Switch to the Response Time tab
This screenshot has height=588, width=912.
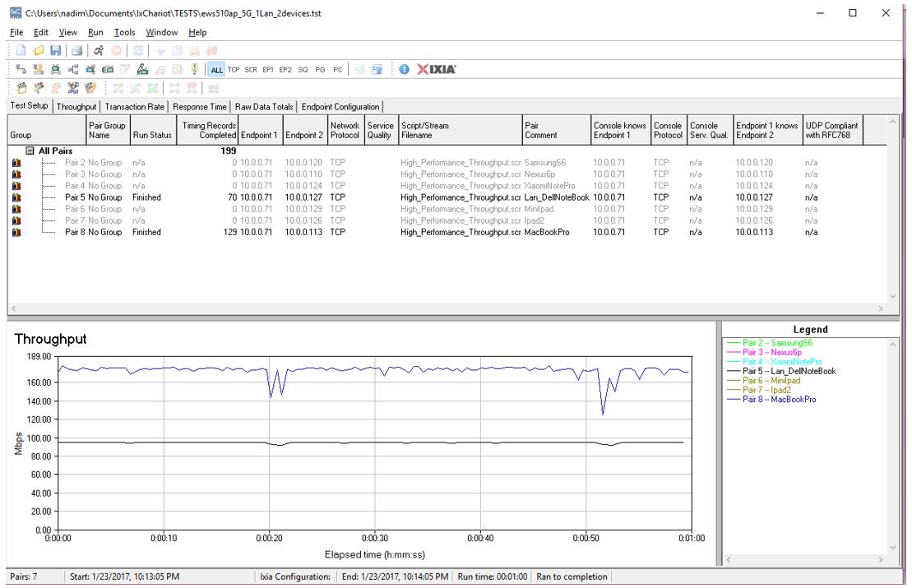click(200, 107)
